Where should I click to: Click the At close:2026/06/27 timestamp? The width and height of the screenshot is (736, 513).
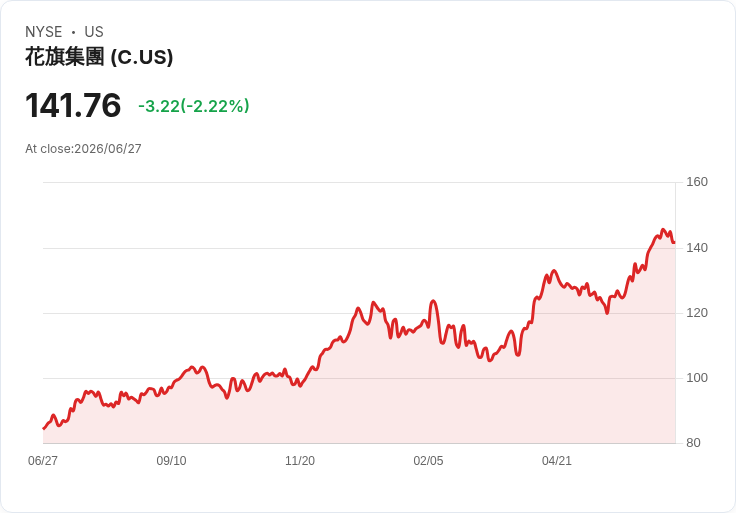[83, 149]
